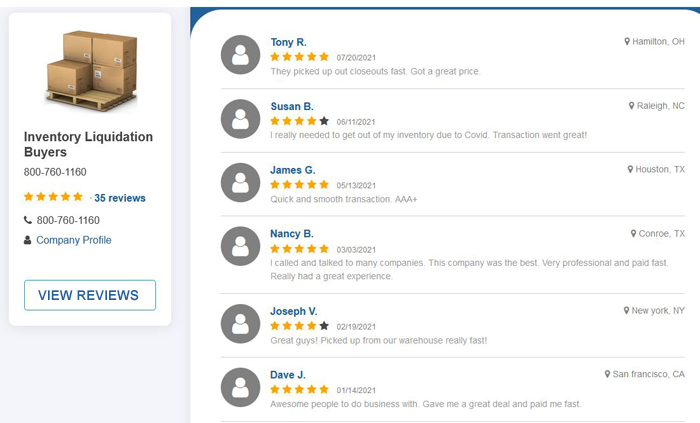Click the location pin next to San Francisco, CA
This screenshot has height=423, width=700.
pyautogui.click(x=607, y=374)
